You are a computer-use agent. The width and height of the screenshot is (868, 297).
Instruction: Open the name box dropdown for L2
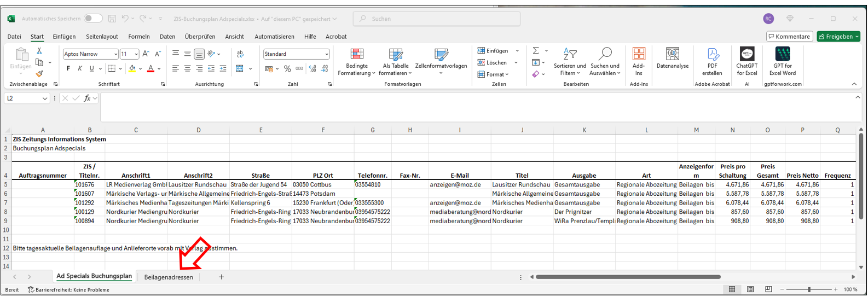coord(45,98)
